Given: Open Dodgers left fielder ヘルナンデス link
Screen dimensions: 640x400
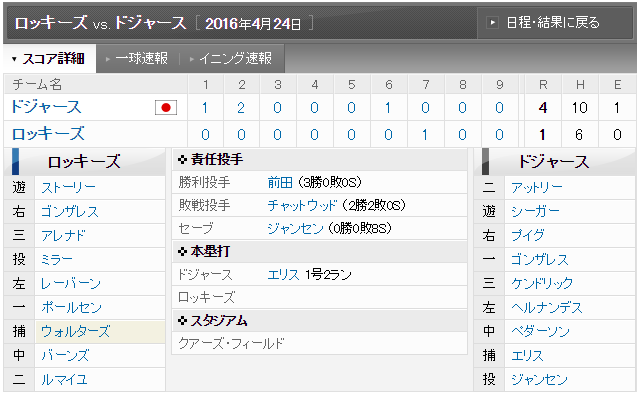Looking at the screenshot, I should 547,308.
